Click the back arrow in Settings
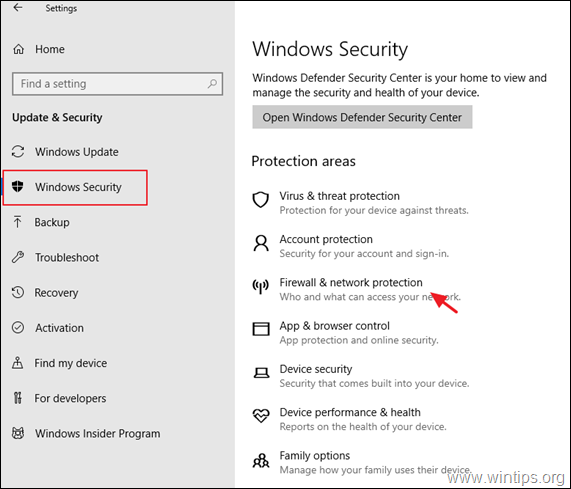571x489 pixels. coord(17,7)
